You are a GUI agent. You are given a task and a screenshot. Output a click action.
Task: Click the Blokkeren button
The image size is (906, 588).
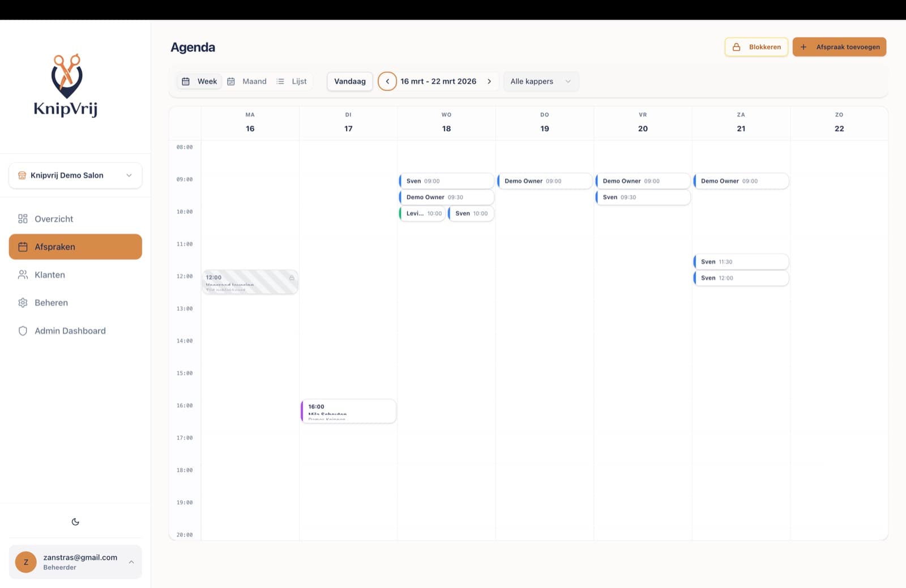757,47
